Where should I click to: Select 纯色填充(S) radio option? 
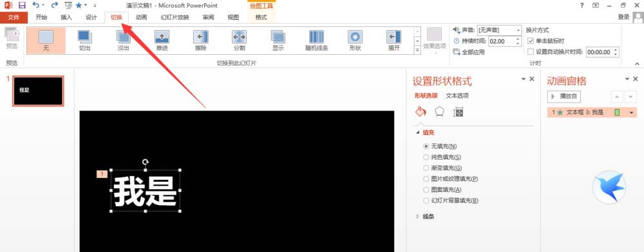tap(426, 157)
